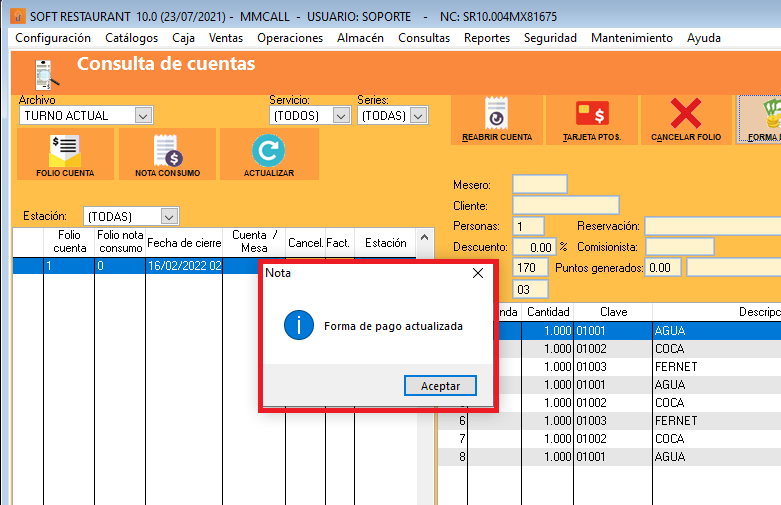Image resolution: width=781 pixels, height=505 pixels.
Task: Click the Aceptar button in dialog
Action: [440, 386]
